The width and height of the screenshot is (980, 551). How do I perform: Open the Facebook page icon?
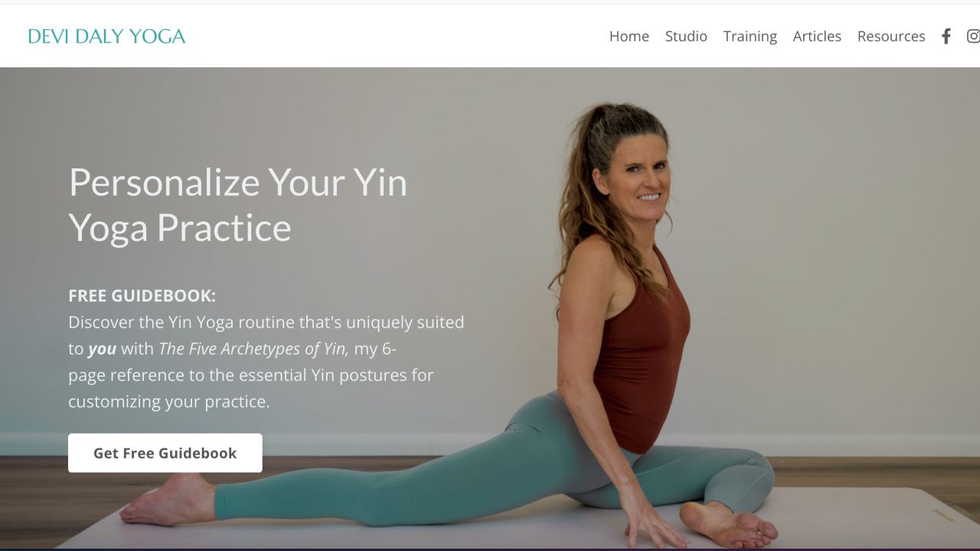click(946, 36)
